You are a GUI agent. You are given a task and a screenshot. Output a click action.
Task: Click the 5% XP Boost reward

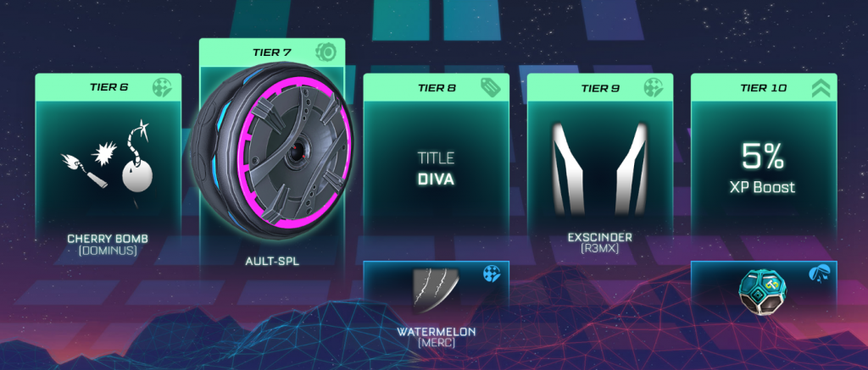click(764, 169)
